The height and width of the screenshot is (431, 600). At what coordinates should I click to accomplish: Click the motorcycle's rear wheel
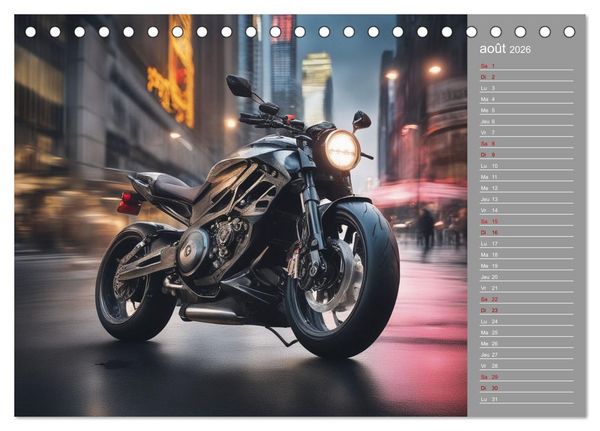[134, 283]
